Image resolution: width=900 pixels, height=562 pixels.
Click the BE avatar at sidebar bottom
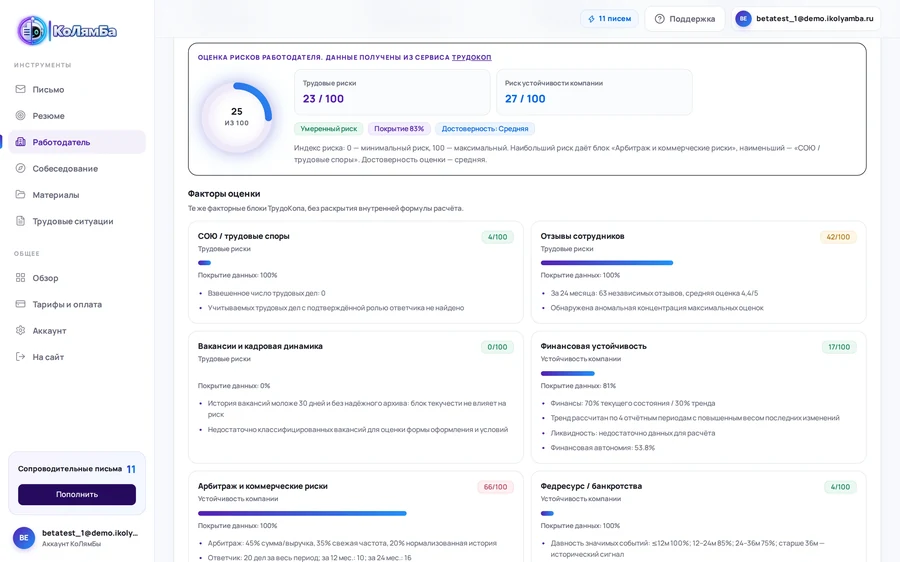[x=24, y=538]
